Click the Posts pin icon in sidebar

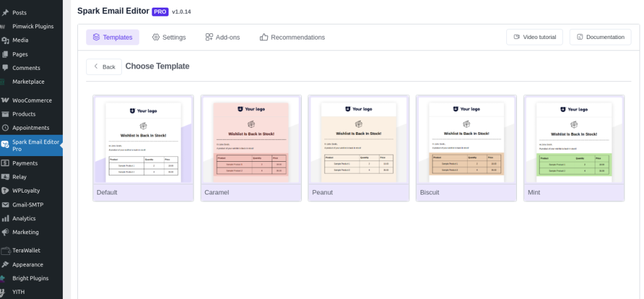5,13
